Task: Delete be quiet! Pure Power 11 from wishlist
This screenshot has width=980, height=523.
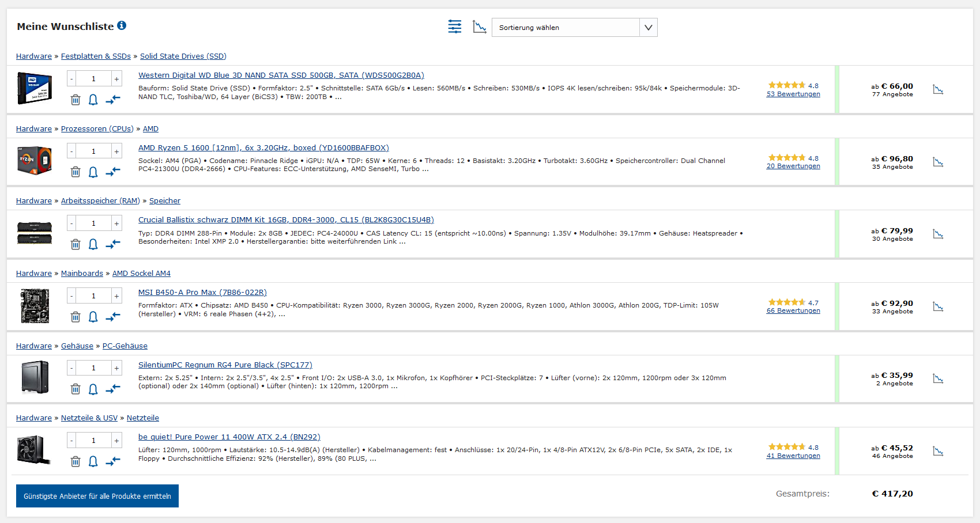Action: click(x=76, y=461)
